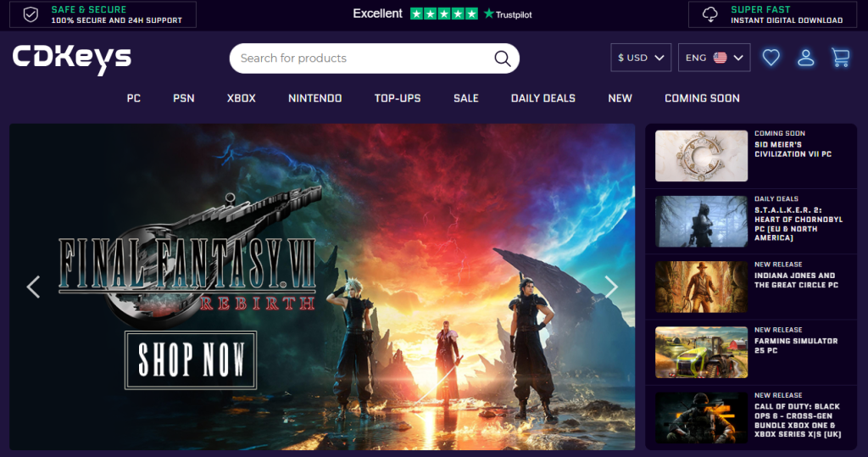Viewport: 868px width, 457px height.
Task: Click Farming Simulator 25 PC title
Action: click(x=796, y=346)
